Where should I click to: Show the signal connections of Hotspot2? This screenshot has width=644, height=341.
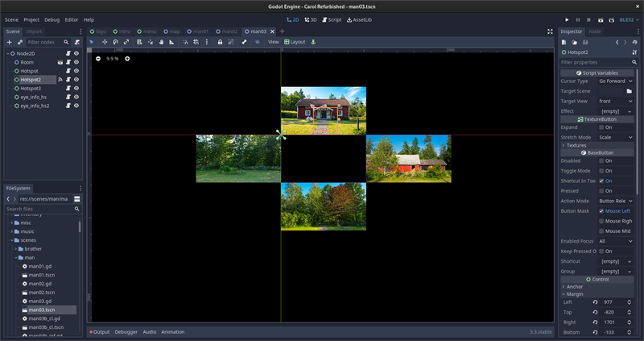point(60,79)
